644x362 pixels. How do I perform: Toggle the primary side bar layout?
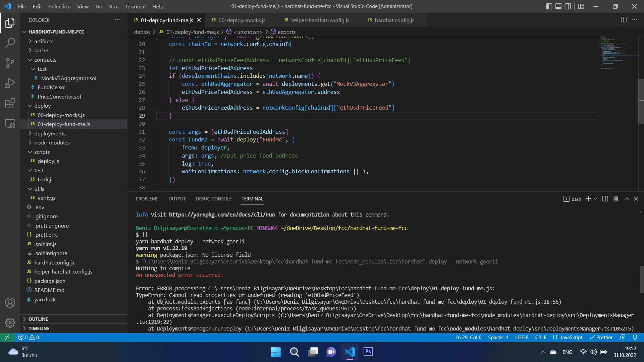tap(549, 6)
